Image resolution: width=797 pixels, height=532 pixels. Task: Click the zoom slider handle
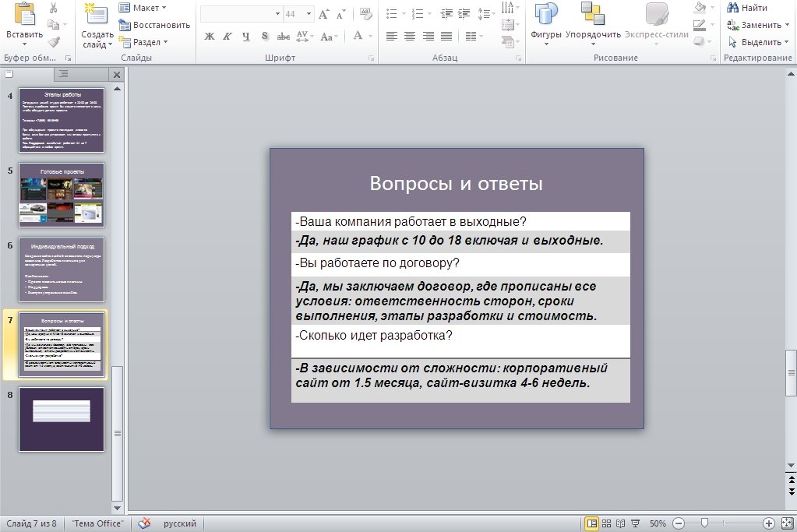coord(704,523)
